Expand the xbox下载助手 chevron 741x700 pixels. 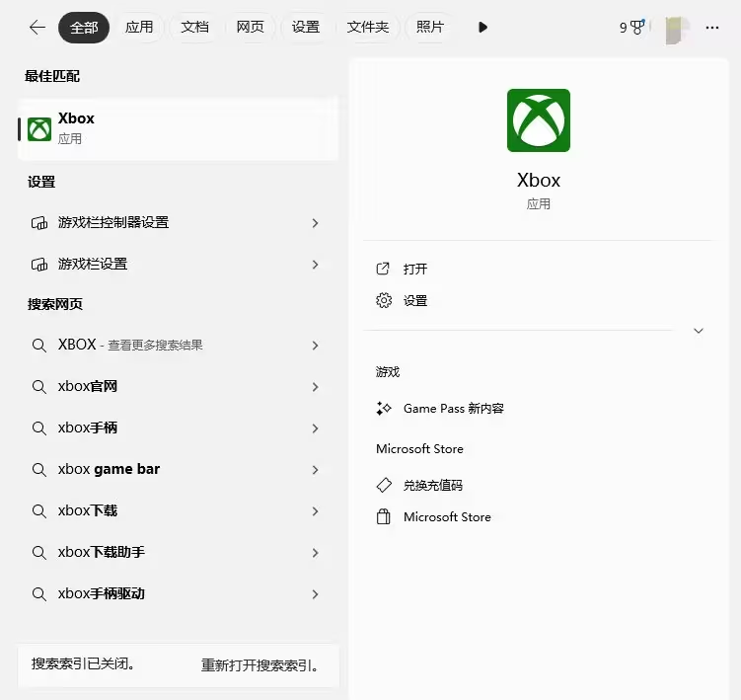pos(315,553)
